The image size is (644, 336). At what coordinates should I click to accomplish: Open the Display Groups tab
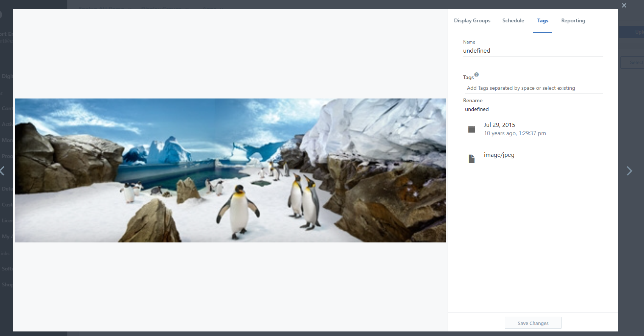[472, 21]
